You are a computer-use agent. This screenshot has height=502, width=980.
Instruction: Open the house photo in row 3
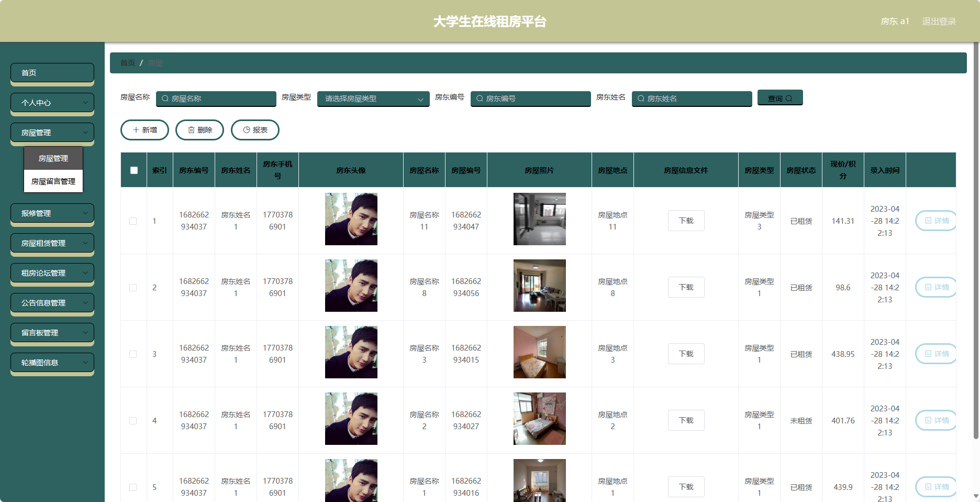coord(540,352)
